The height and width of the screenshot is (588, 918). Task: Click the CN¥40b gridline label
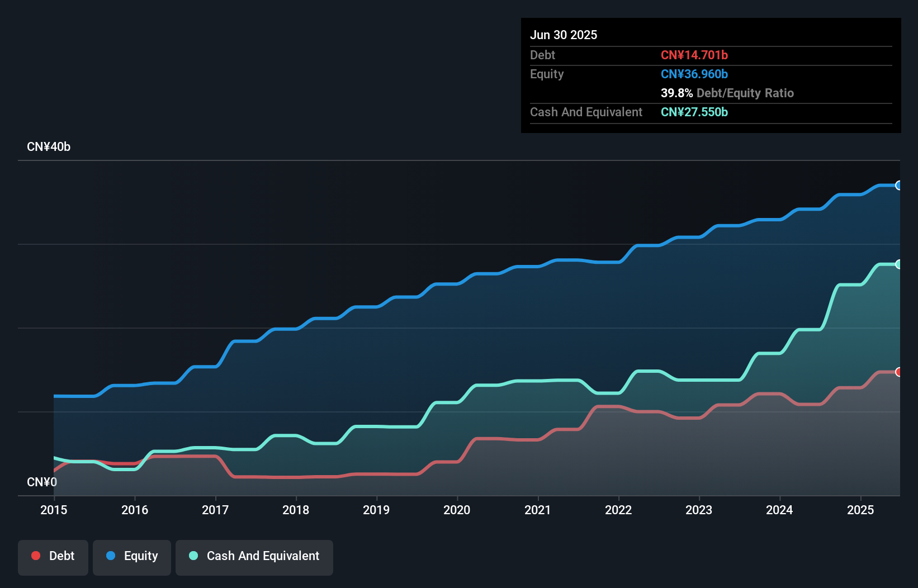pos(49,146)
